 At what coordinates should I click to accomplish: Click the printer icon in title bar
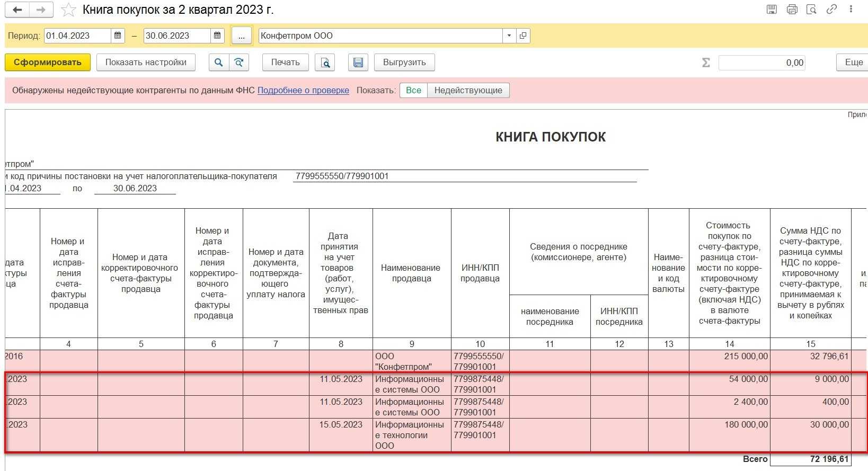pyautogui.click(x=792, y=10)
